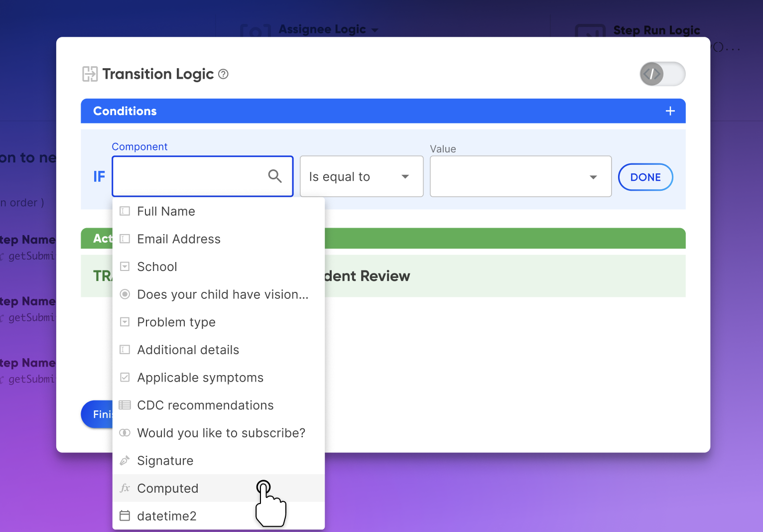763x532 pixels.
Task: Select Email Address from the component list
Action: coord(219,239)
